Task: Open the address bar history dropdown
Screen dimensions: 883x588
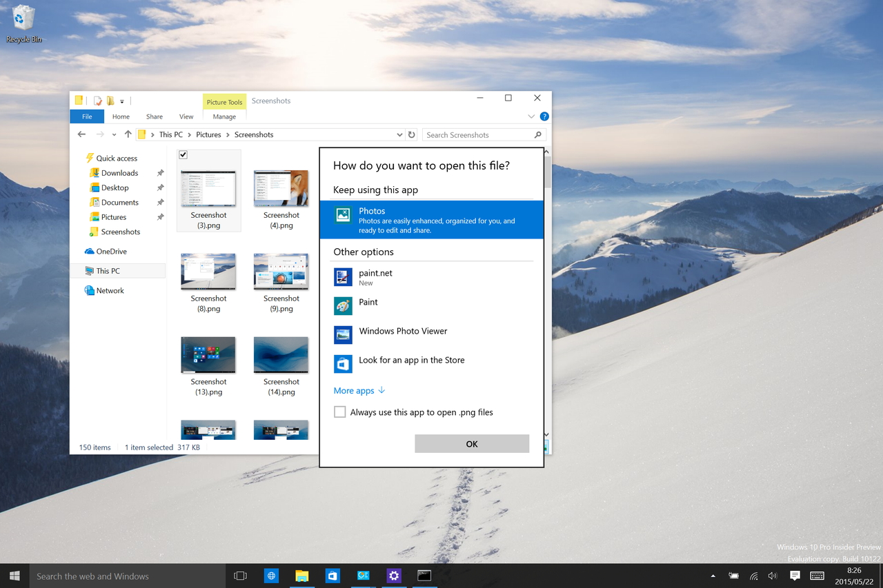Action: [x=399, y=134]
